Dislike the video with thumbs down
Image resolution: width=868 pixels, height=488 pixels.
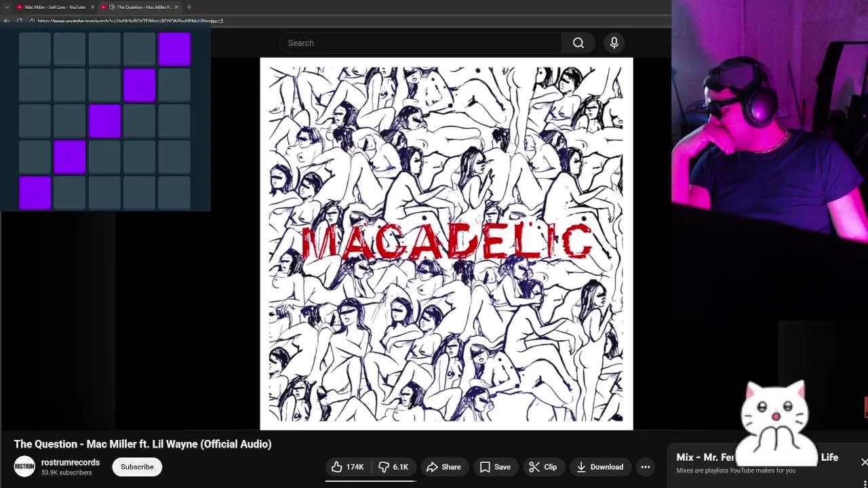pos(393,467)
